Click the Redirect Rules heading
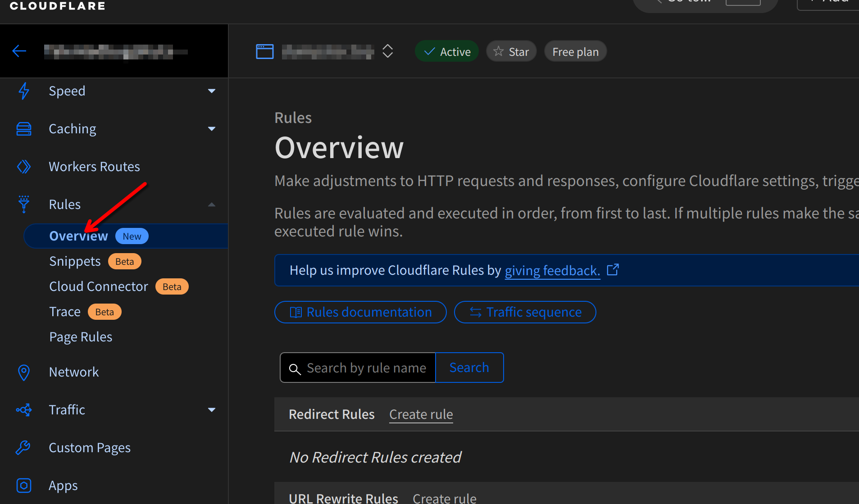Viewport: 859px width, 504px height. [332, 414]
